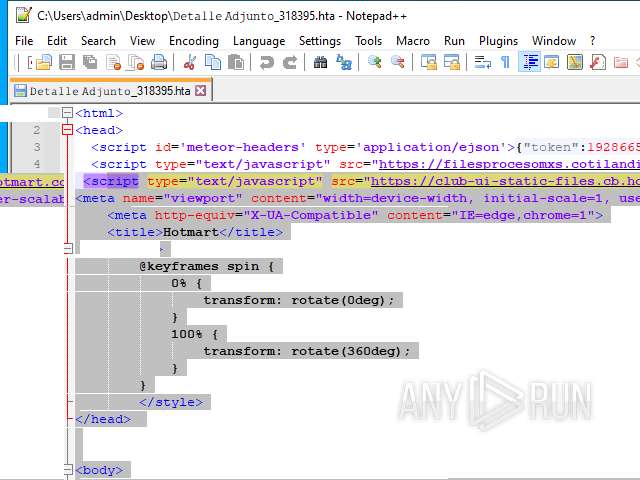Open the Plugins menu
Viewport: 640px width, 480px height.
tap(498, 41)
